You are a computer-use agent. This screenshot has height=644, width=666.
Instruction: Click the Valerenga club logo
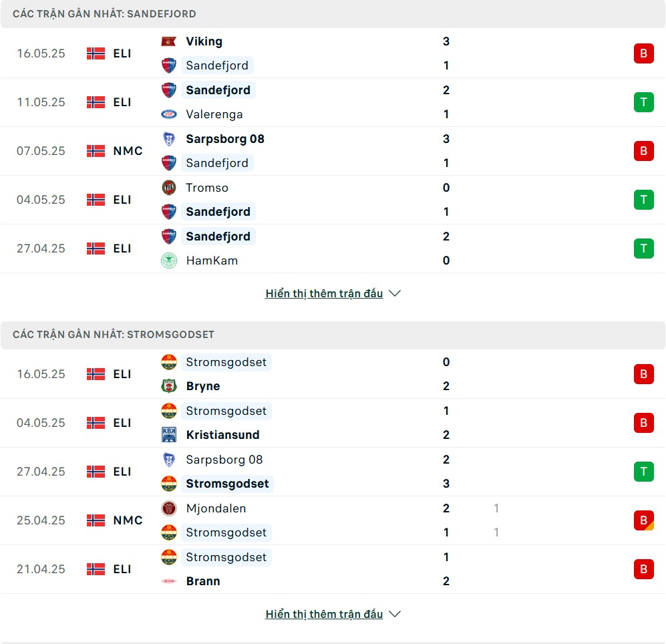[168, 114]
